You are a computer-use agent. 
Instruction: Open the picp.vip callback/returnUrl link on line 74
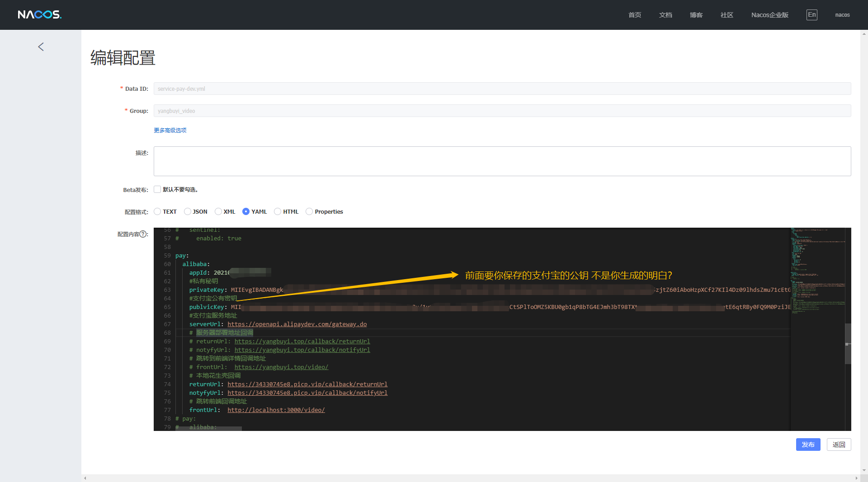307,384
